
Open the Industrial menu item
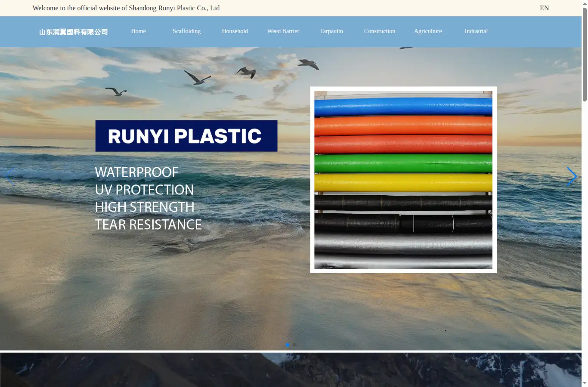[476, 31]
